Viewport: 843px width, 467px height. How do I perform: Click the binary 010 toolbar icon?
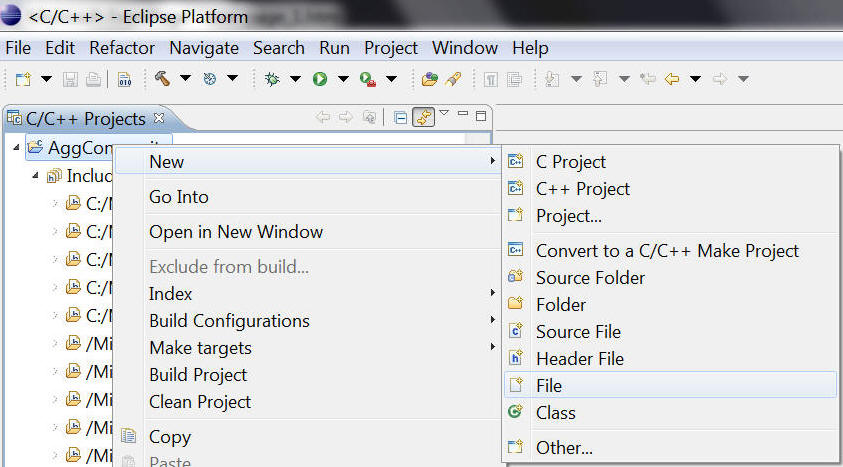[x=125, y=80]
